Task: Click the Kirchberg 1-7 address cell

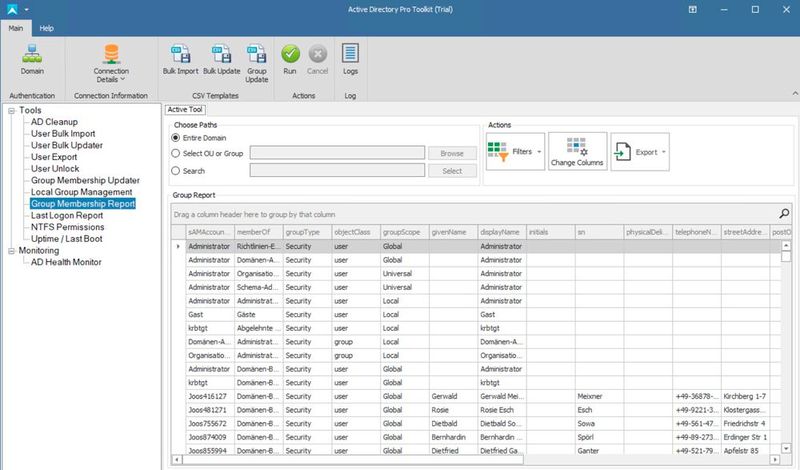Action: 745,397
